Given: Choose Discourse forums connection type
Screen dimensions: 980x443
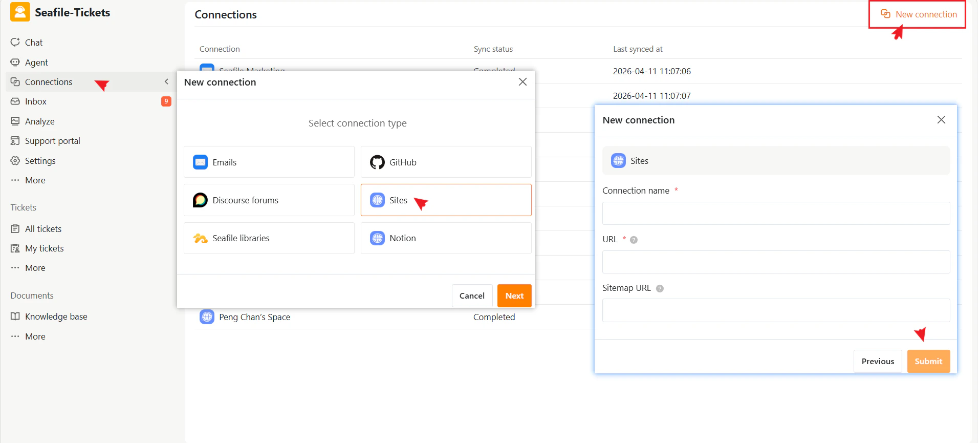Looking at the screenshot, I should click(x=269, y=200).
